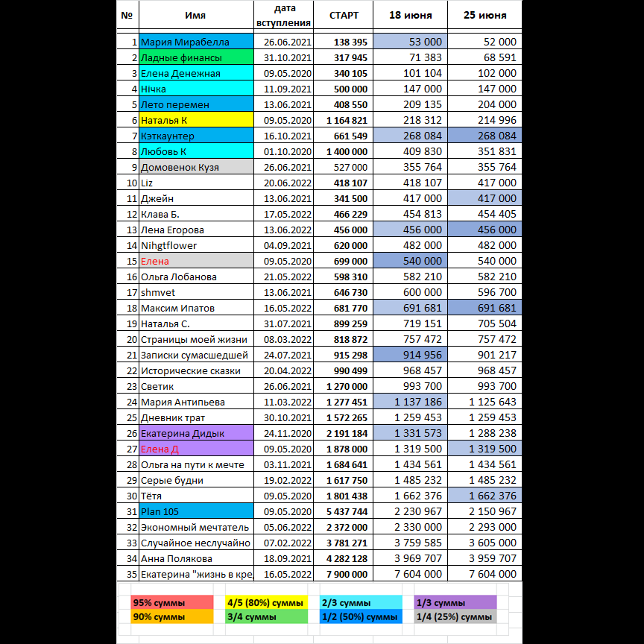Click the 25 июня value '3 605 000'

click(x=484, y=543)
